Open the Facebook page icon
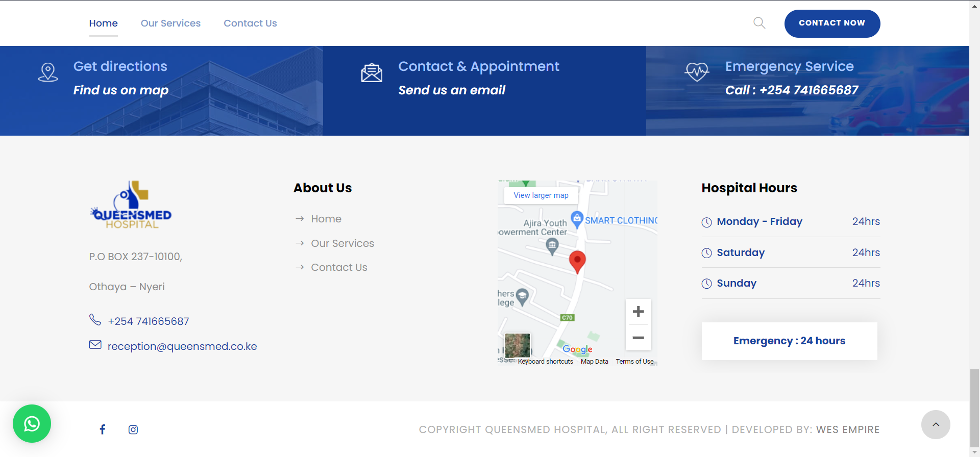Screen dimensions: 980x457 (x=103, y=429)
